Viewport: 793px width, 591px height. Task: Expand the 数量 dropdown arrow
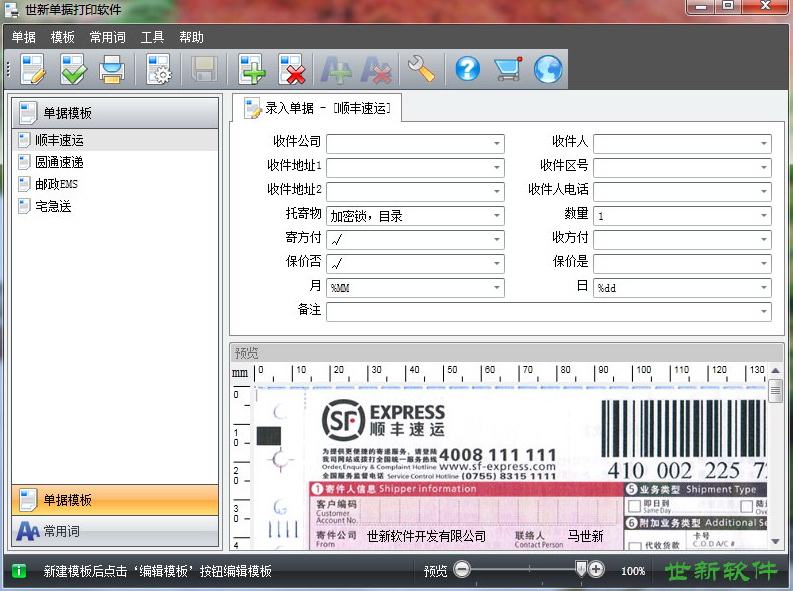(x=763, y=216)
